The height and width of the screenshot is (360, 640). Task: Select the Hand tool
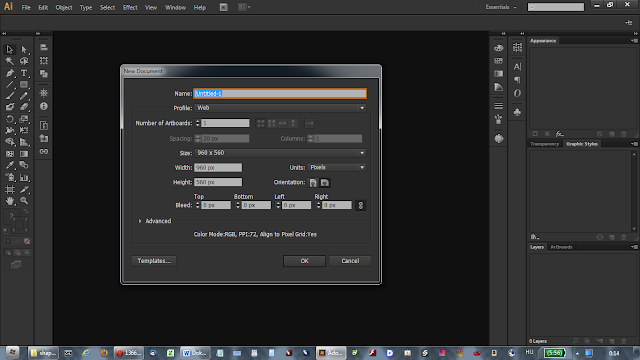click(x=10, y=200)
